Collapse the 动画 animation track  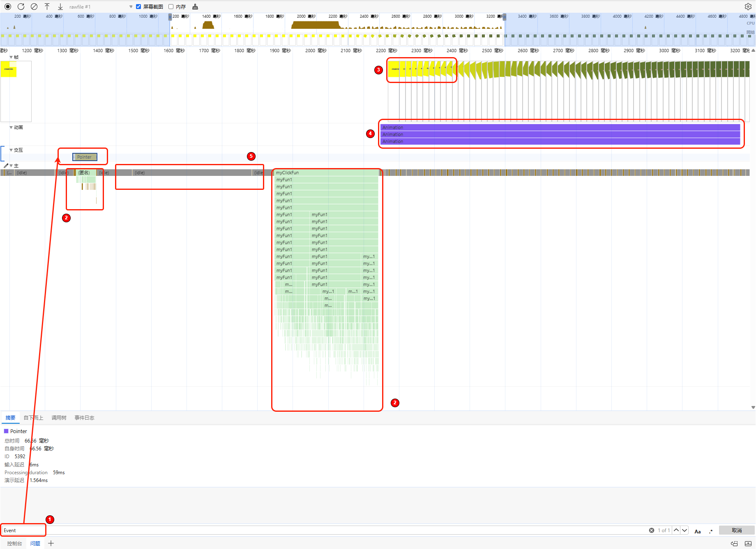tap(11, 127)
